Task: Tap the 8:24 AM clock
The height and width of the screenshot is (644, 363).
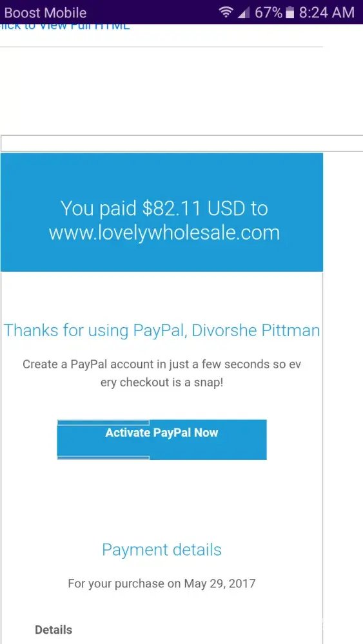Action: 326,12
